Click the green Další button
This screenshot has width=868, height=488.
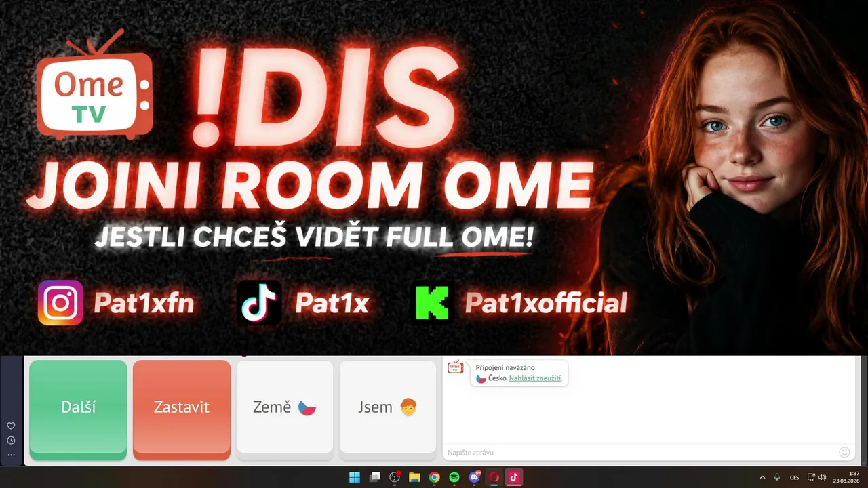[78, 409]
